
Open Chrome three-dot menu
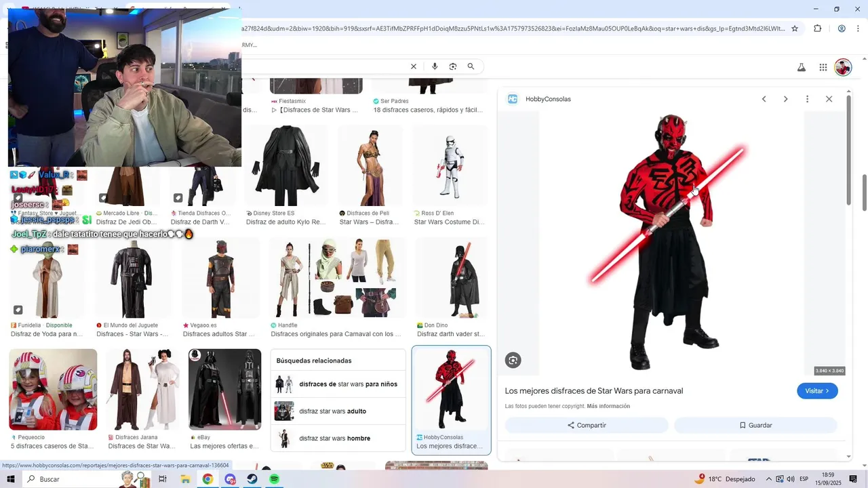(859, 28)
